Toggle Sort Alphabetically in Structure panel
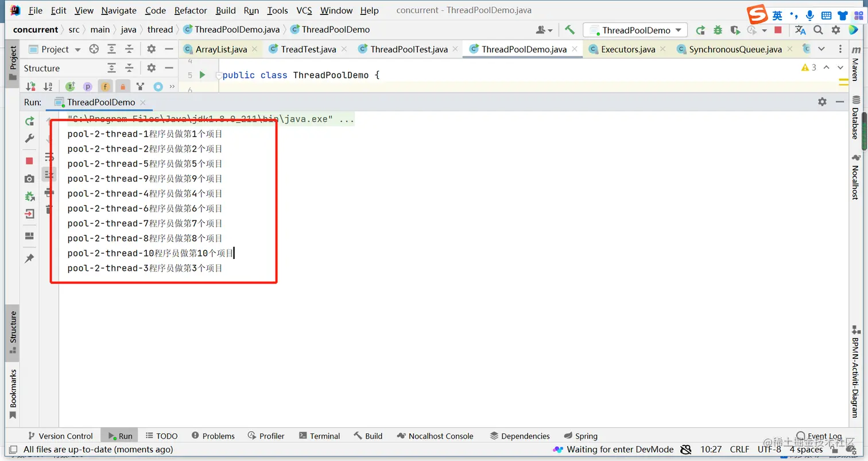868x461 pixels. click(48, 87)
